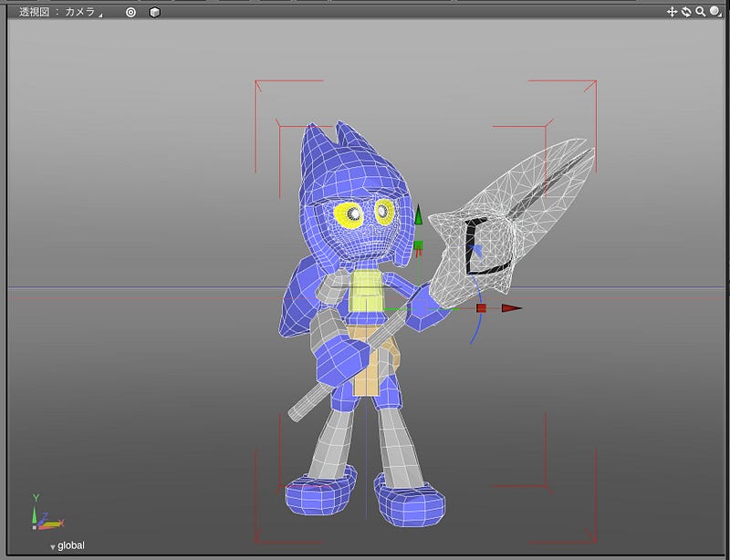Viewport: 730px width, 560px height.
Task: Grab the red X-axis arrow of manipulator
Action: 512,308
